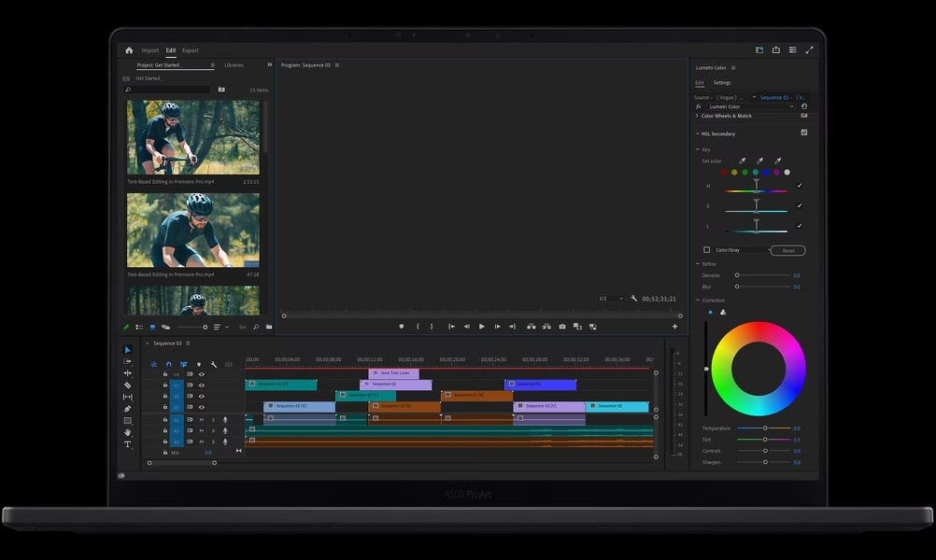Open the Libraries panel tab
Screen dimensions: 936x560
[x=234, y=65]
